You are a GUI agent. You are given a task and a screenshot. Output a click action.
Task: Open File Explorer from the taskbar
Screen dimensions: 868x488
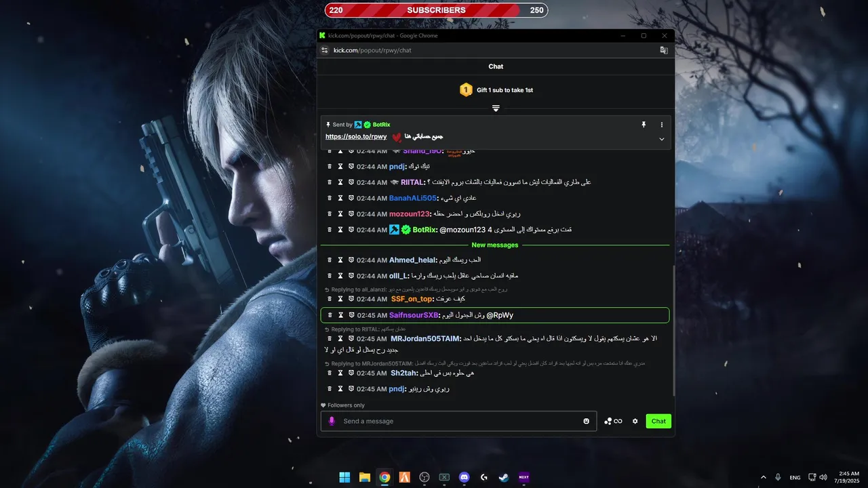[364, 477]
